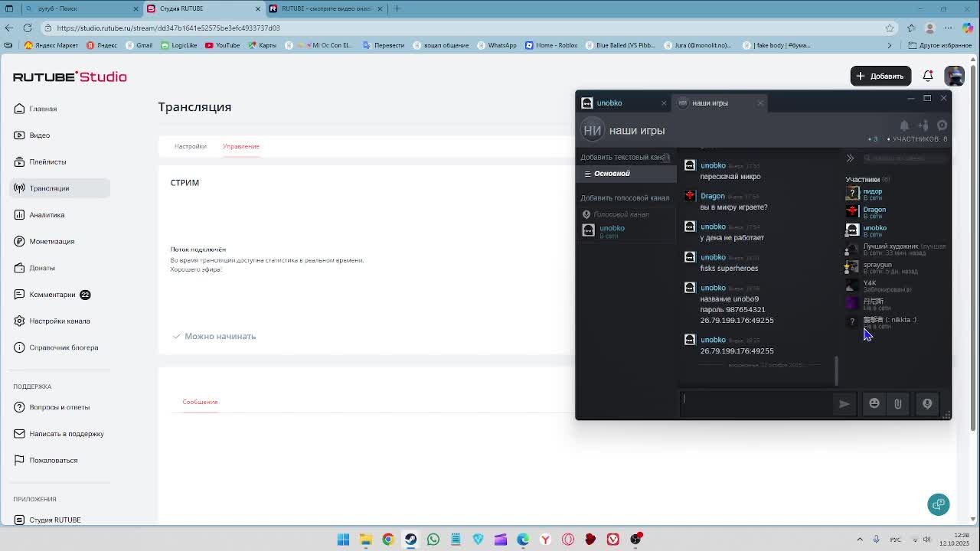
Task: Send the chat message
Action: click(844, 404)
